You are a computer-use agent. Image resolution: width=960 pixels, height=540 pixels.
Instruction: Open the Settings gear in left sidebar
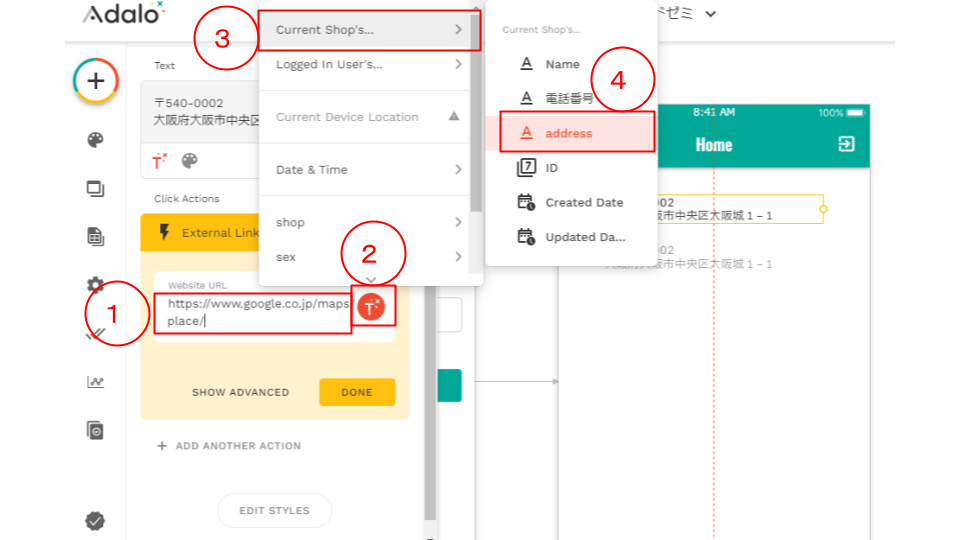tap(96, 285)
